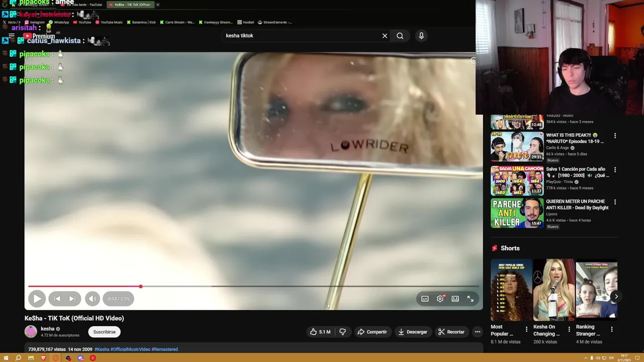Open the 'Most Popular' short

click(511, 290)
